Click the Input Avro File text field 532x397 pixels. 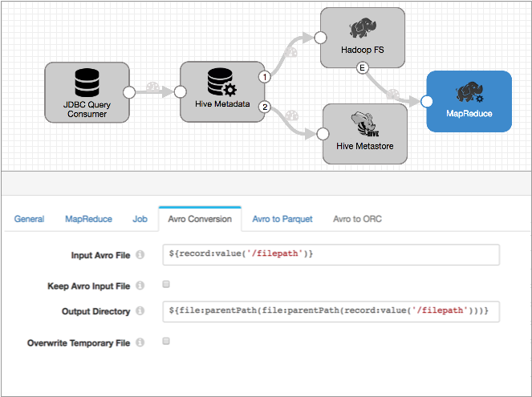click(330, 254)
